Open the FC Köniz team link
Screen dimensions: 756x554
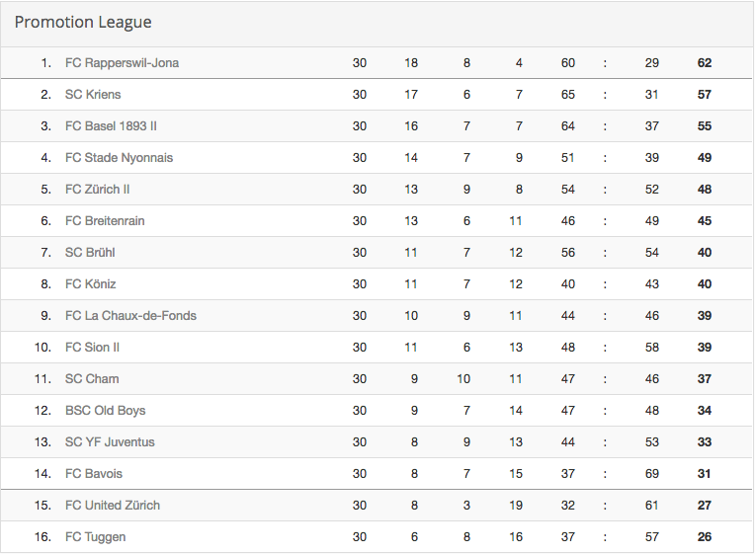tap(91, 284)
